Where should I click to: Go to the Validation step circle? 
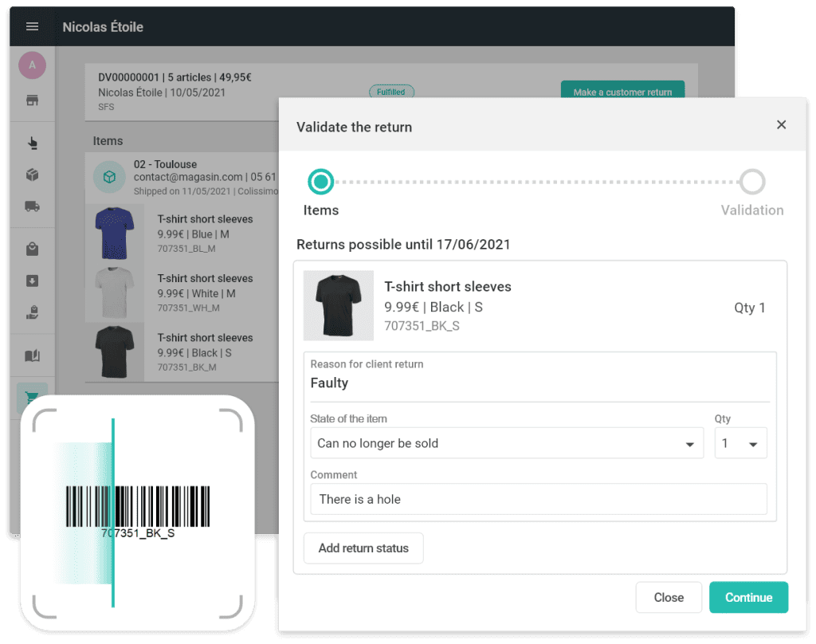[x=752, y=182]
